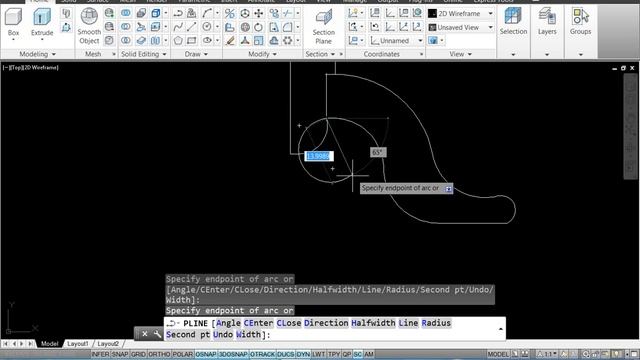The width and height of the screenshot is (640, 360).
Task: Click the viewport label Top 2D Wireframe
Action: click(x=31, y=67)
